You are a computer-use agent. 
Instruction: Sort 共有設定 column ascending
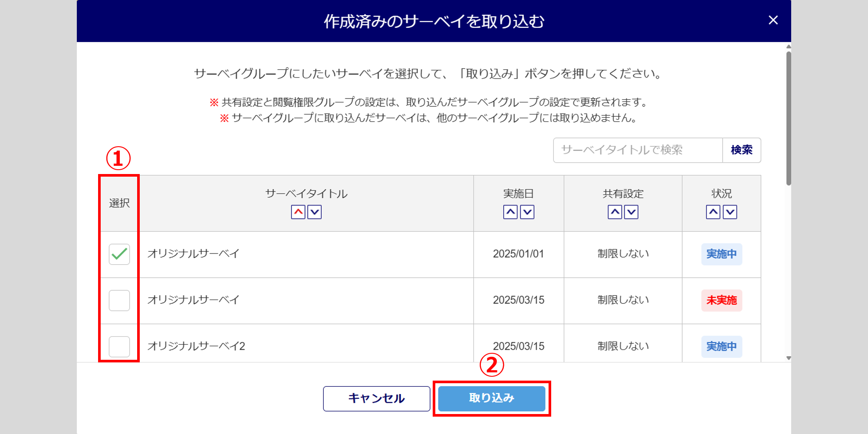pos(615,212)
